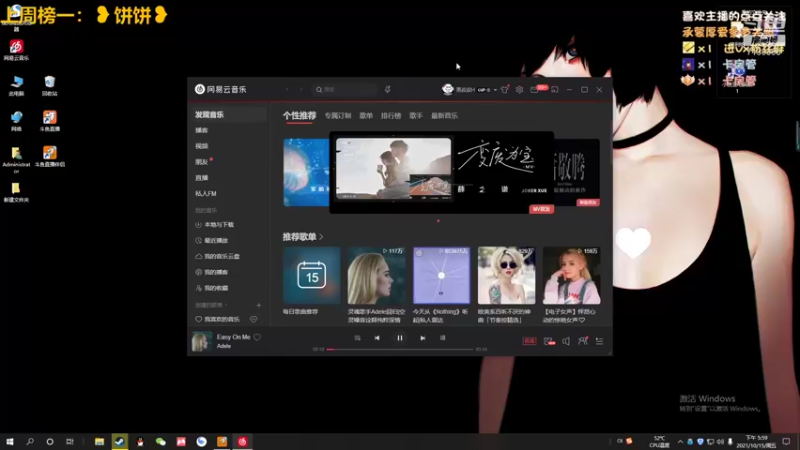Change the audio quality red badge
Image resolution: width=800 pixels, height=450 pixels.
click(x=530, y=341)
